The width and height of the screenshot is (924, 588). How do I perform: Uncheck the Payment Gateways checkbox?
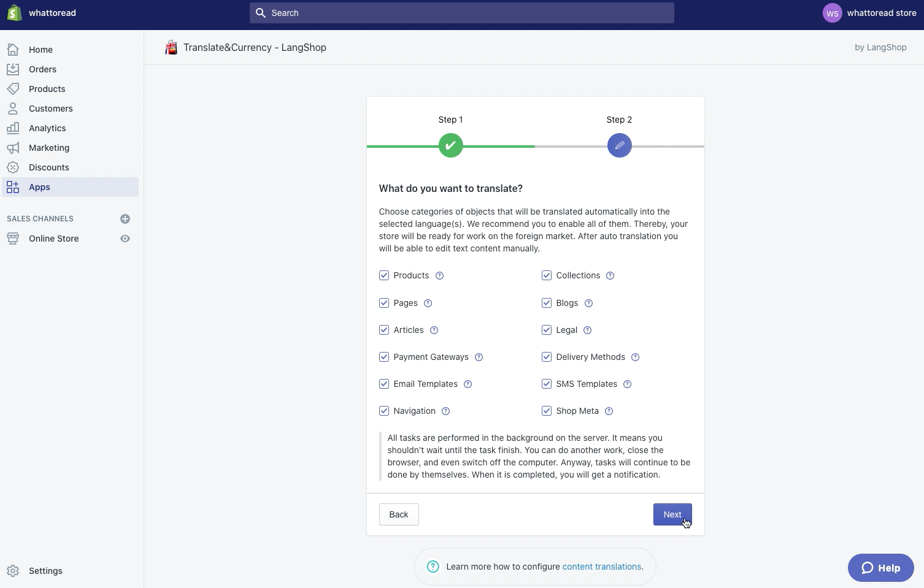click(x=384, y=357)
